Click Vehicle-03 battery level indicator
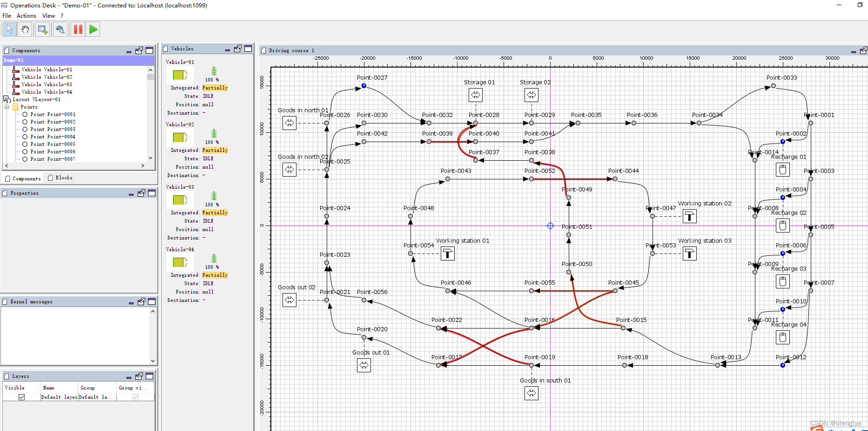Image resolution: width=868 pixels, height=431 pixels. coord(214,196)
